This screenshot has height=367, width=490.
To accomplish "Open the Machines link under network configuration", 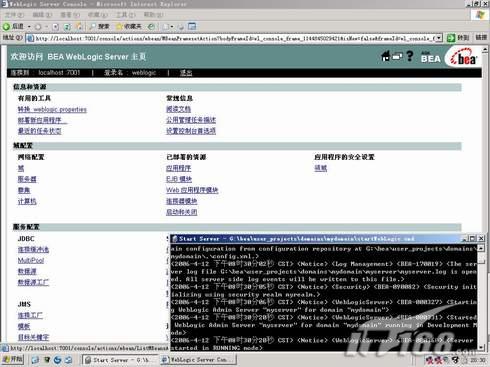I will coord(27,201).
